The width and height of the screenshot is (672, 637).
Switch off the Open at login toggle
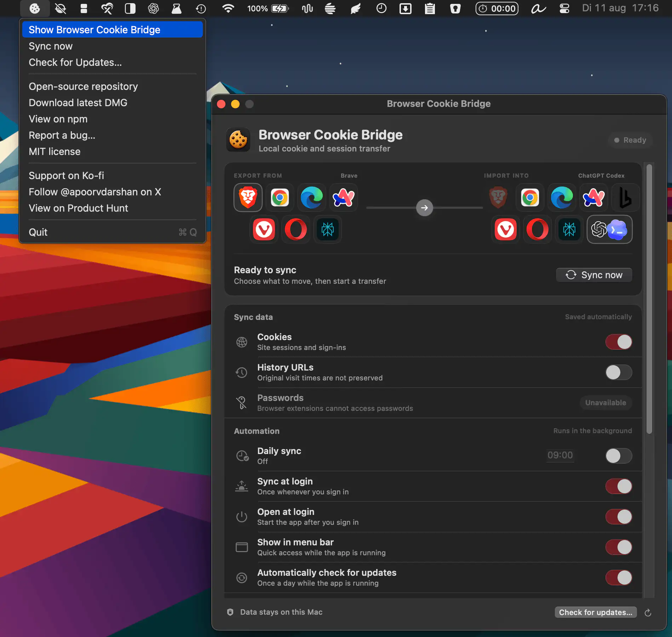tap(619, 517)
